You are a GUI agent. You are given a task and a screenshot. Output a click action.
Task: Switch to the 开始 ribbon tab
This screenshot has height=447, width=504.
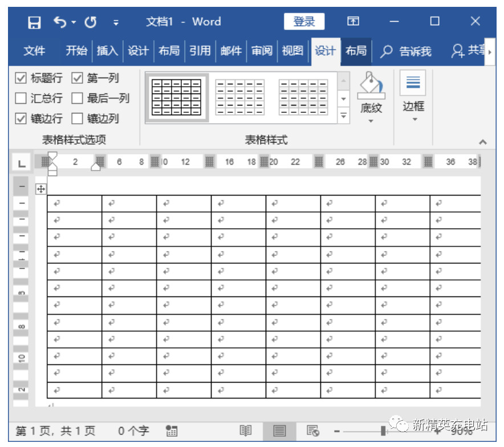point(76,51)
